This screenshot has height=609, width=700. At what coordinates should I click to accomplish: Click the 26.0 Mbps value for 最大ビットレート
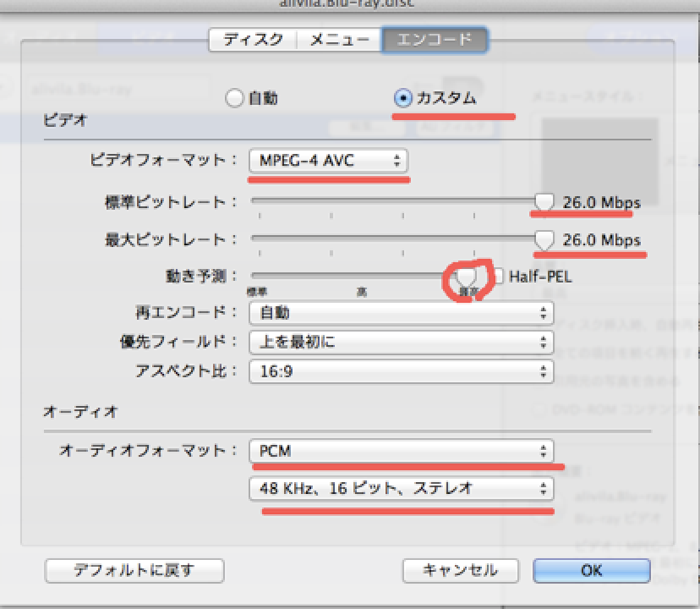[601, 240]
